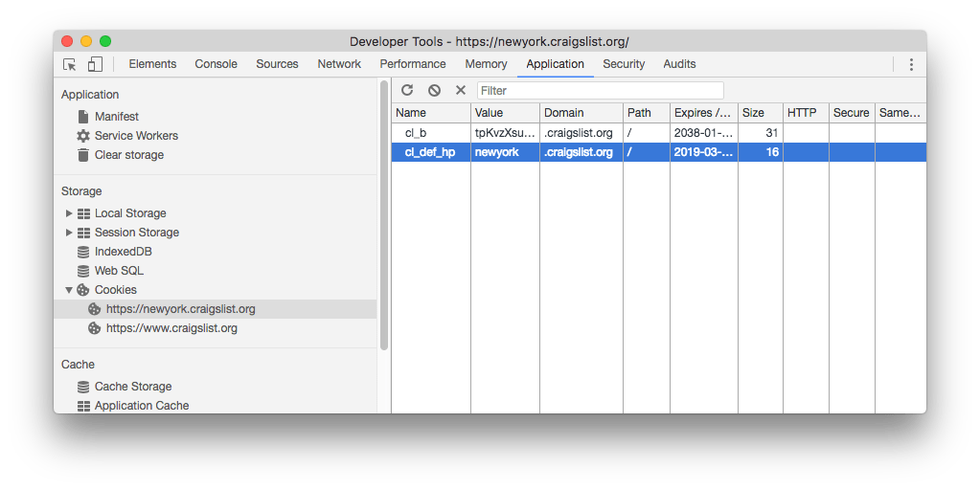Sort cookies by the Name column

[431, 113]
